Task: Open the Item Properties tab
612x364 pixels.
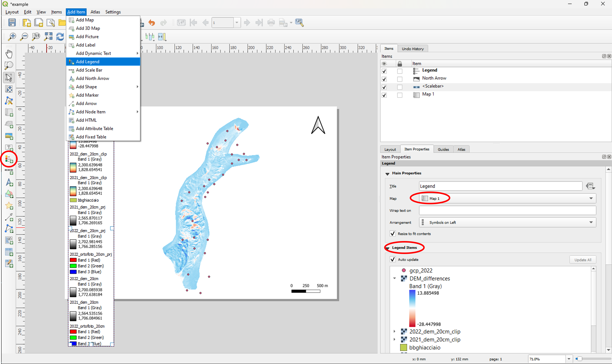Action: [416, 149]
